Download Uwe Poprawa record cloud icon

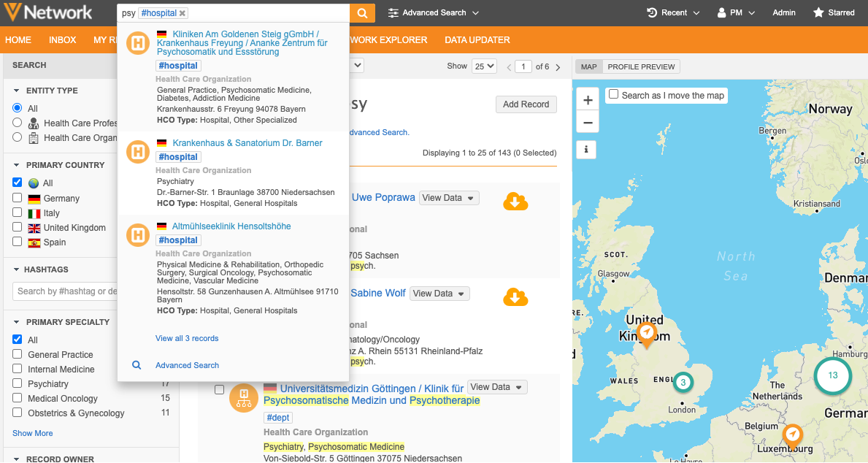[515, 201]
